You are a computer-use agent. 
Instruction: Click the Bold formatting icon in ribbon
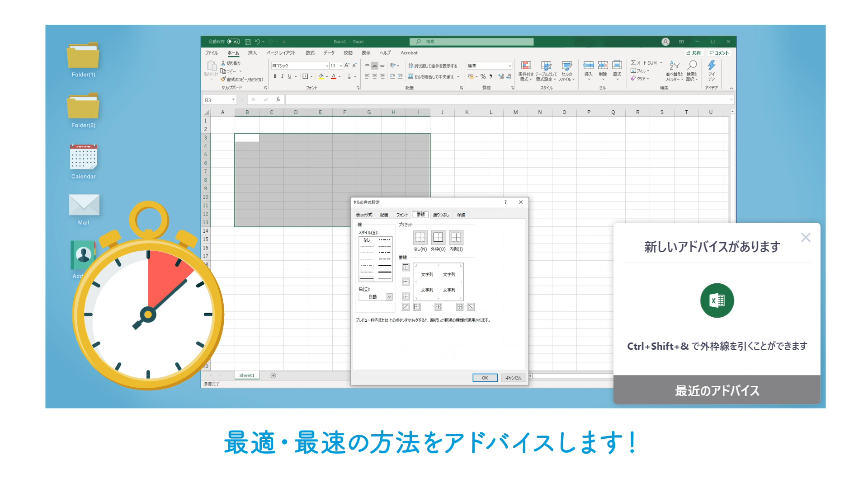275,76
